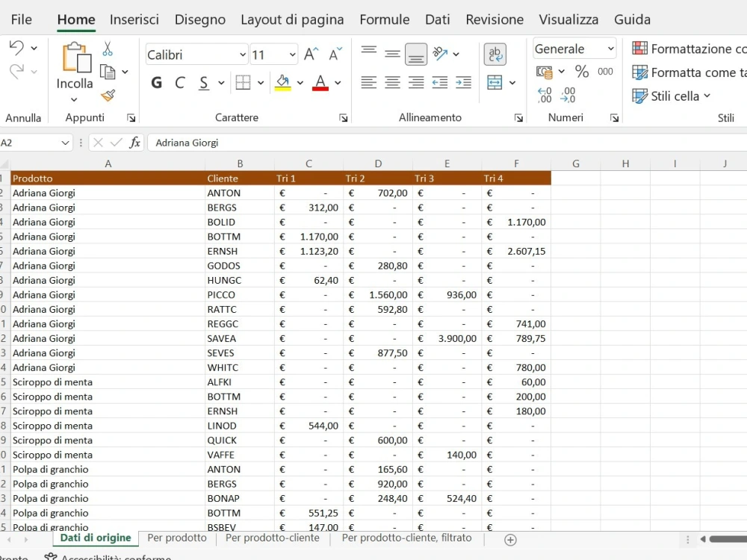The height and width of the screenshot is (560, 747).
Task: Toggle bold G formatting
Action: (156, 83)
